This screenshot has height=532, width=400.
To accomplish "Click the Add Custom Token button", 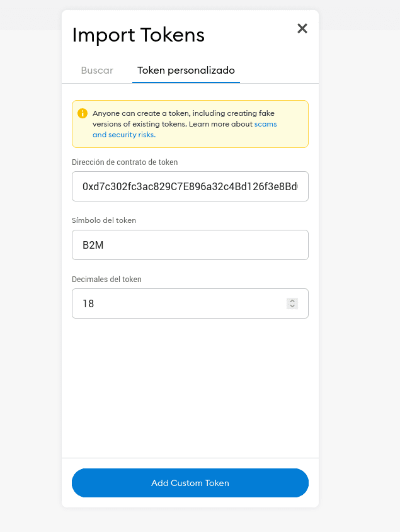I will point(190,483).
